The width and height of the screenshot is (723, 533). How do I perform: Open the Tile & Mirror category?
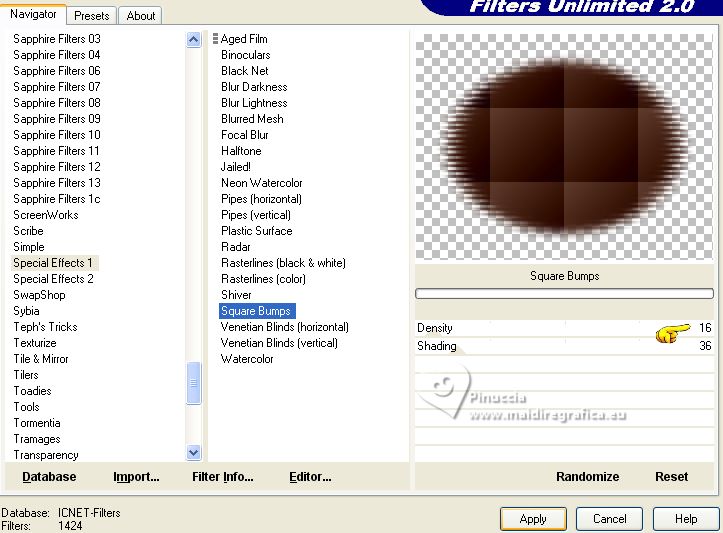[x=41, y=359]
